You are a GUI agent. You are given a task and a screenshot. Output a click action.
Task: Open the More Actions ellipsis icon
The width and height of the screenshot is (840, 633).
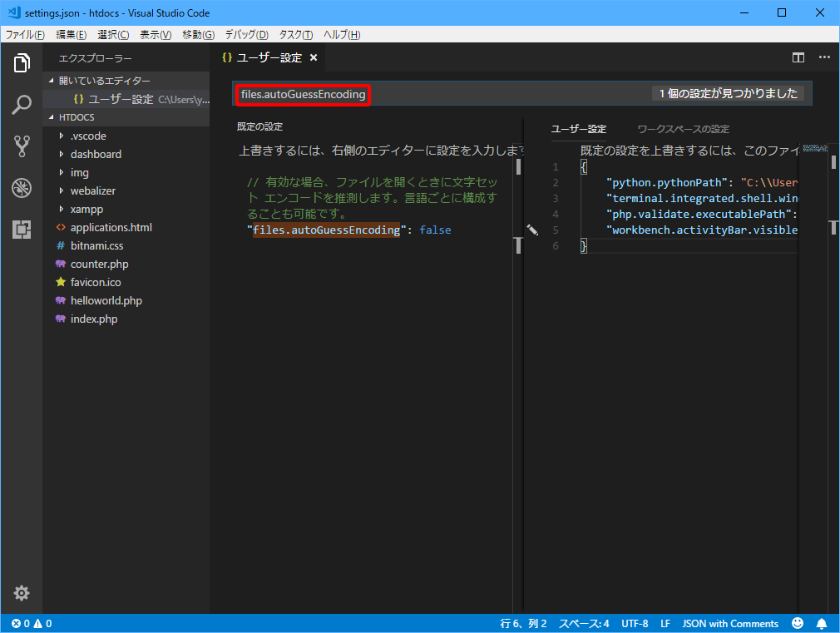click(x=824, y=57)
